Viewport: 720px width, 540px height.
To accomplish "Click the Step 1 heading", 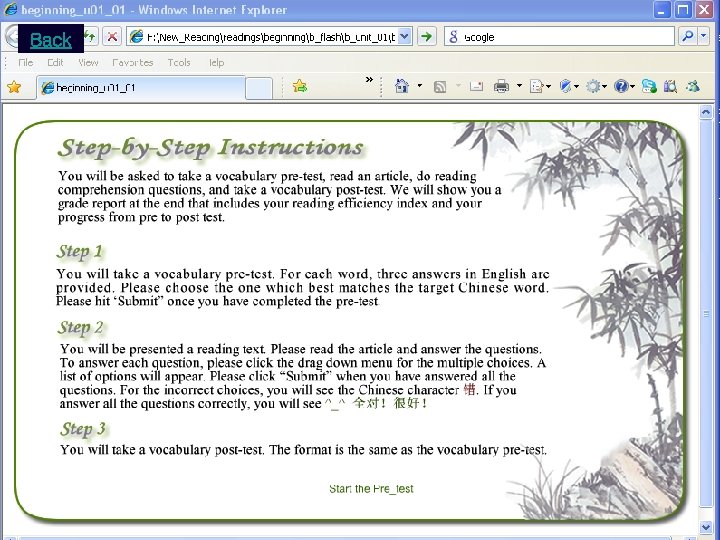I will click(80, 252).
